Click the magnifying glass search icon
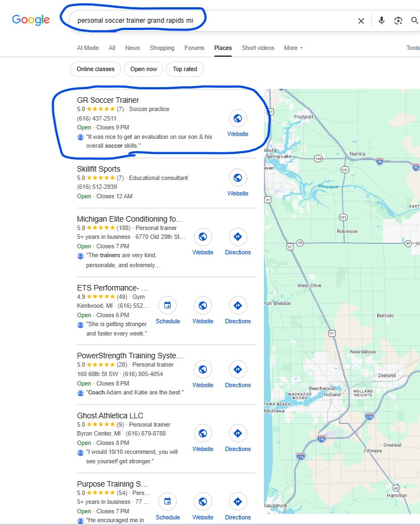420x525 pixels. tap(414, 21)
